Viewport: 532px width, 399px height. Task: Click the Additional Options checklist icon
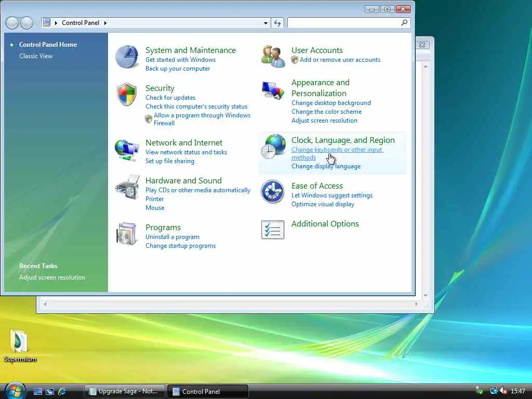point(273,230)
